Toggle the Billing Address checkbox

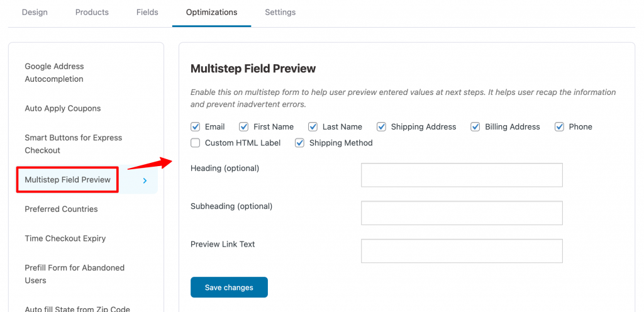click(475, 127)
